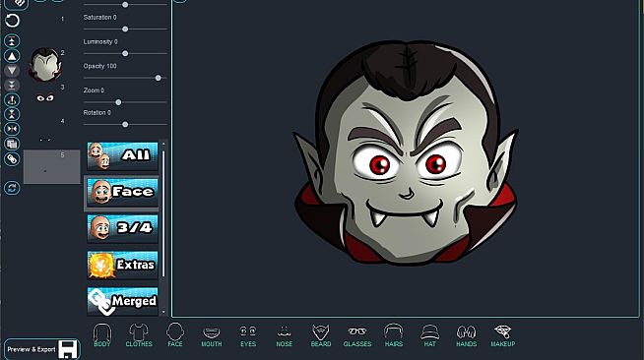644x360 pixels.
Task: Open the Nose category
Action: point(285,335)
